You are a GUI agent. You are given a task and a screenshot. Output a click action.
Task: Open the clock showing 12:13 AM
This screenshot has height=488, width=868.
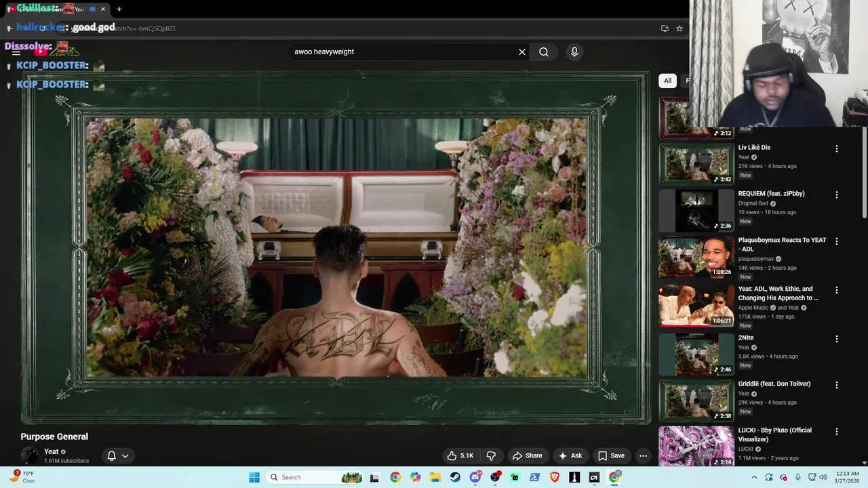coord(847,477)
